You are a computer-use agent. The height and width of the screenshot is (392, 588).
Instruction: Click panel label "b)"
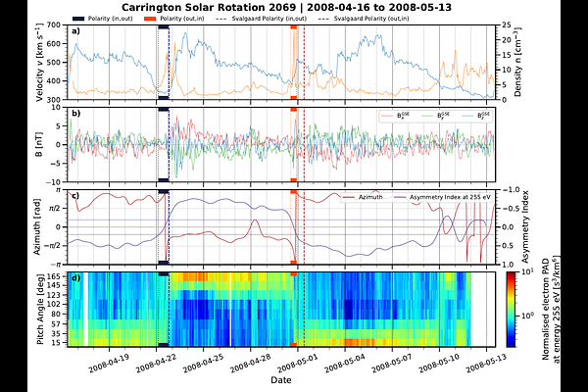pos(75,113)
